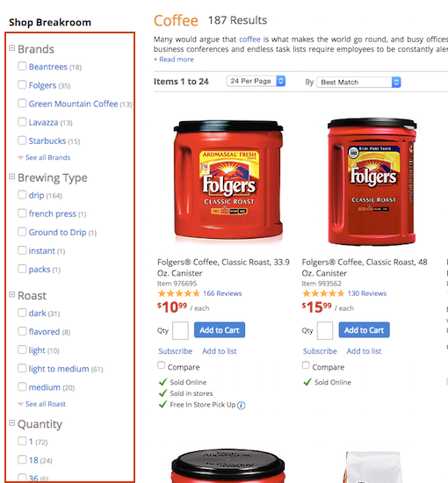448x483 pixels.
Task: Open the Folgers 33.9 Oz Canister product image
Action: click(228, 180)
